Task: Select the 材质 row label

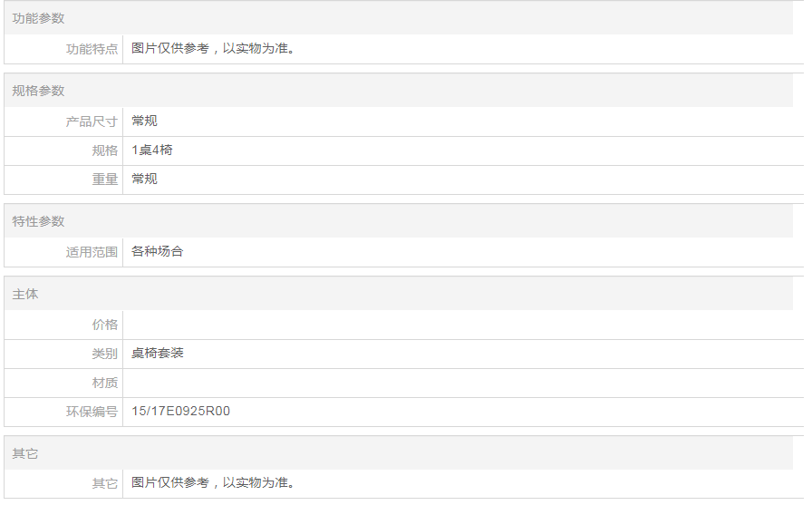Action: pos(104,383)
